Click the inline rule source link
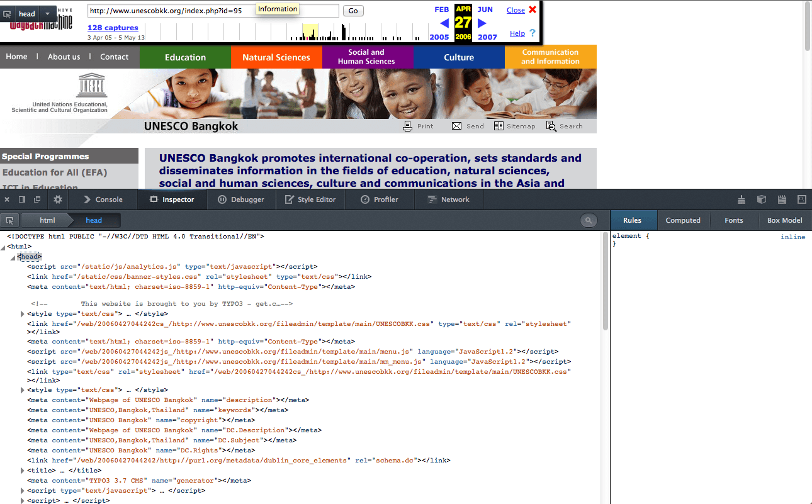 click(792, 237)
